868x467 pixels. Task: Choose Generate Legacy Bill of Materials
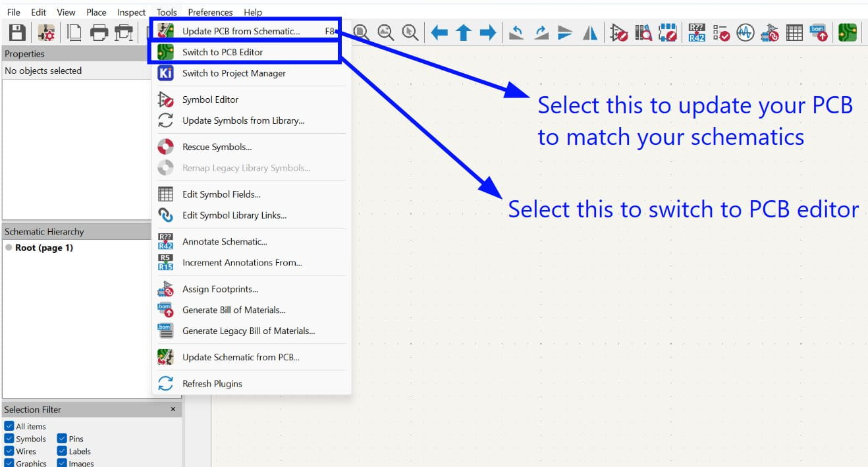point(252,331)
